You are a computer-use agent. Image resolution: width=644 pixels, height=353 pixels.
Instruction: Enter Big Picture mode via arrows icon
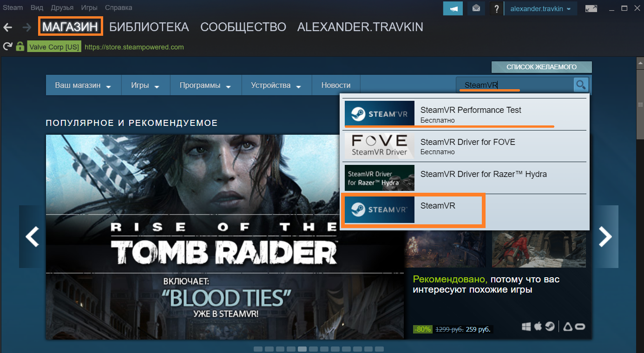(x=591, y=8)
